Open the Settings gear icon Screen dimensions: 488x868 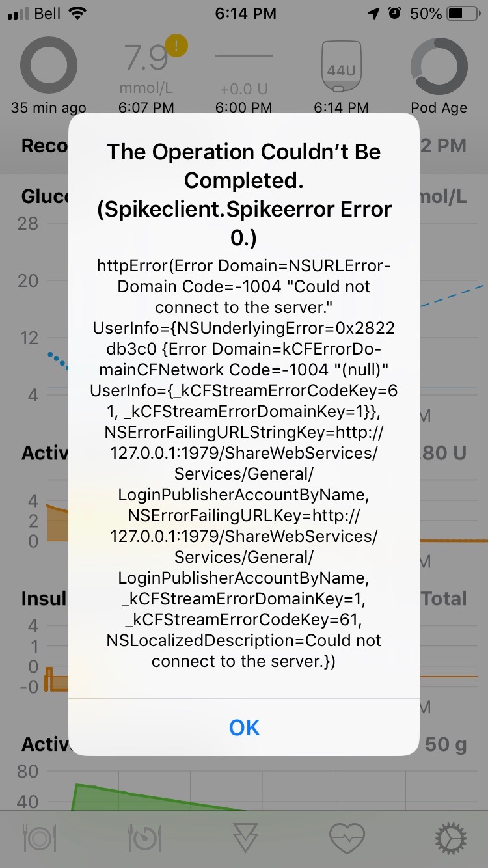449,839
